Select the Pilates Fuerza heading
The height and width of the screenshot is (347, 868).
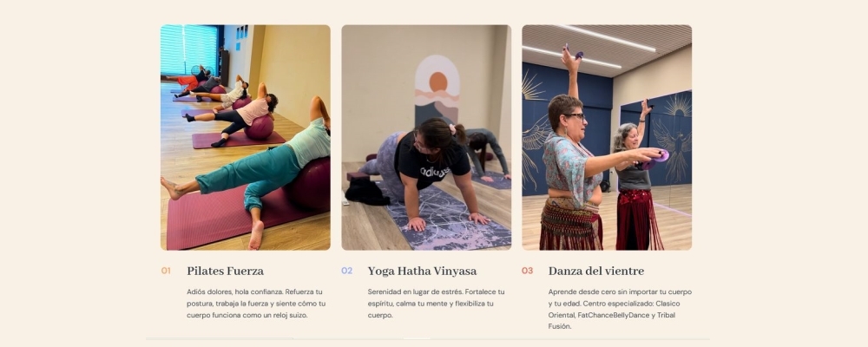tap(226, 272)
